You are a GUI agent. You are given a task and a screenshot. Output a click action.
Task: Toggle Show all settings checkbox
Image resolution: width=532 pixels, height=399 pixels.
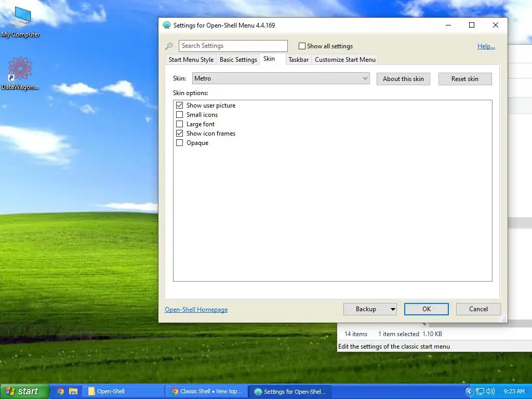pos(302,46)
